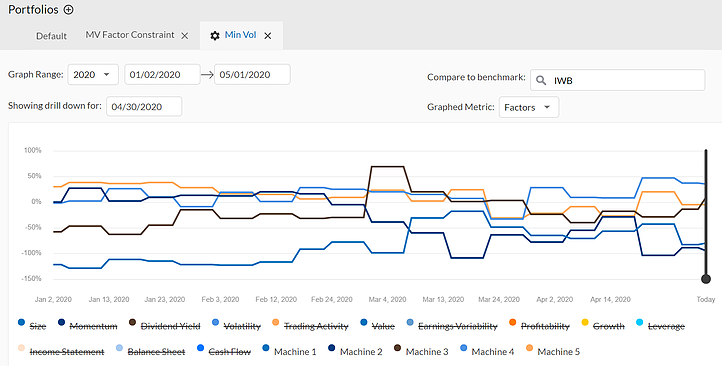Expand the Graphed Metric Factors dropdown
Image resolution: width=722 pixels, height=366 pixels.
point(529,107)
